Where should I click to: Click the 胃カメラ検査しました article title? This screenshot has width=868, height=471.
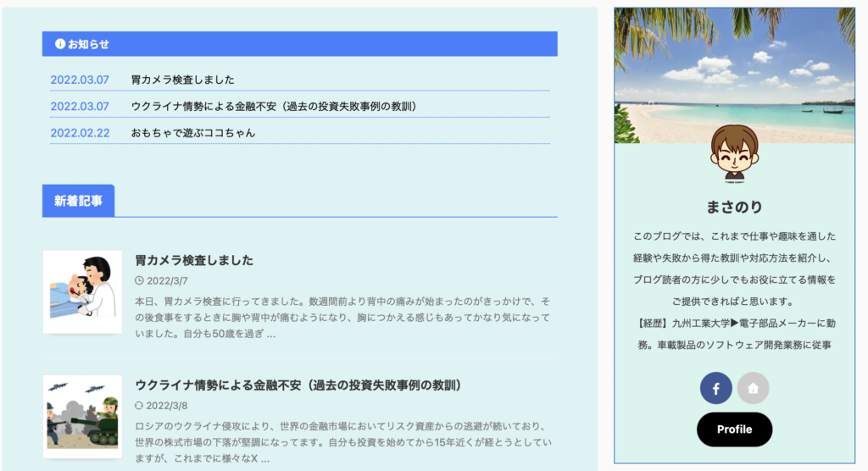click(x=194, y=260)
